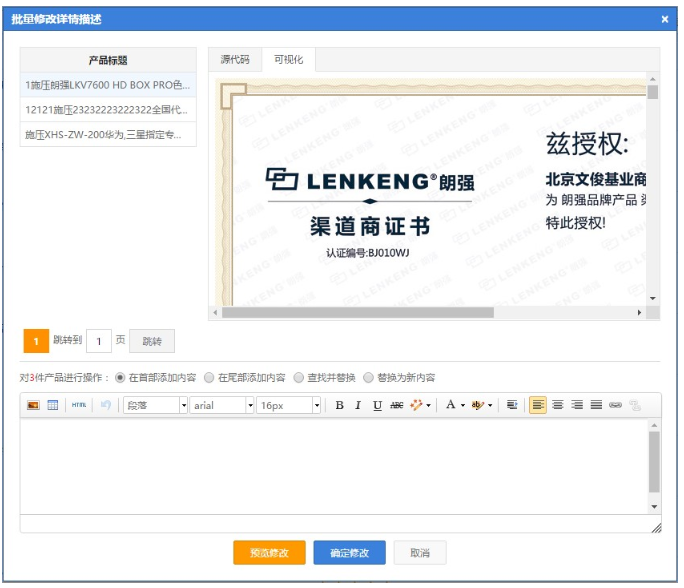Click the preview horizontal scrollbar thumb

click(x=358, y=312)
